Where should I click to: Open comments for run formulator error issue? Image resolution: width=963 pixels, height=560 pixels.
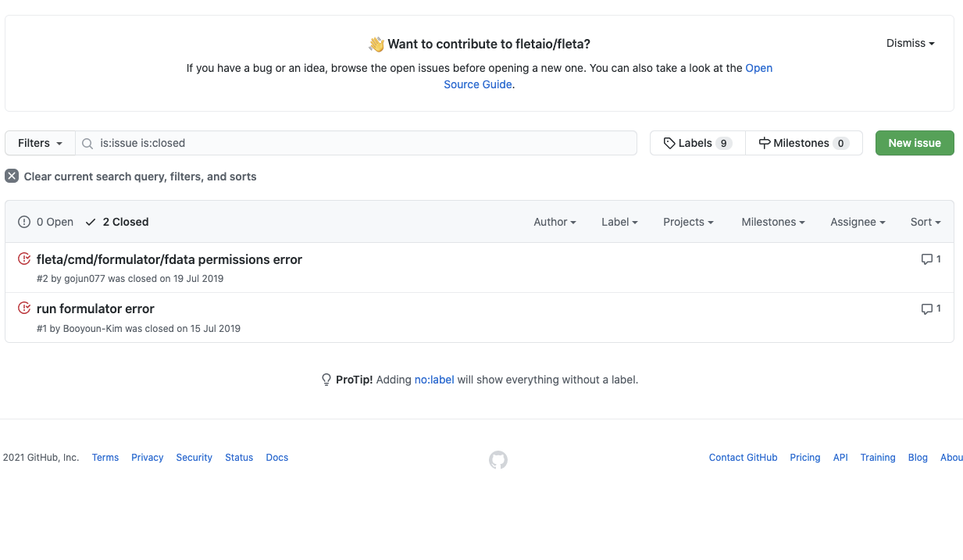click(931, 309)
